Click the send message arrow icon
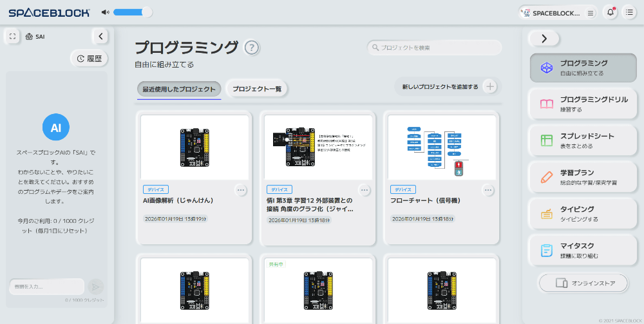Screen dimensions: 644x324 coord(95,287)
